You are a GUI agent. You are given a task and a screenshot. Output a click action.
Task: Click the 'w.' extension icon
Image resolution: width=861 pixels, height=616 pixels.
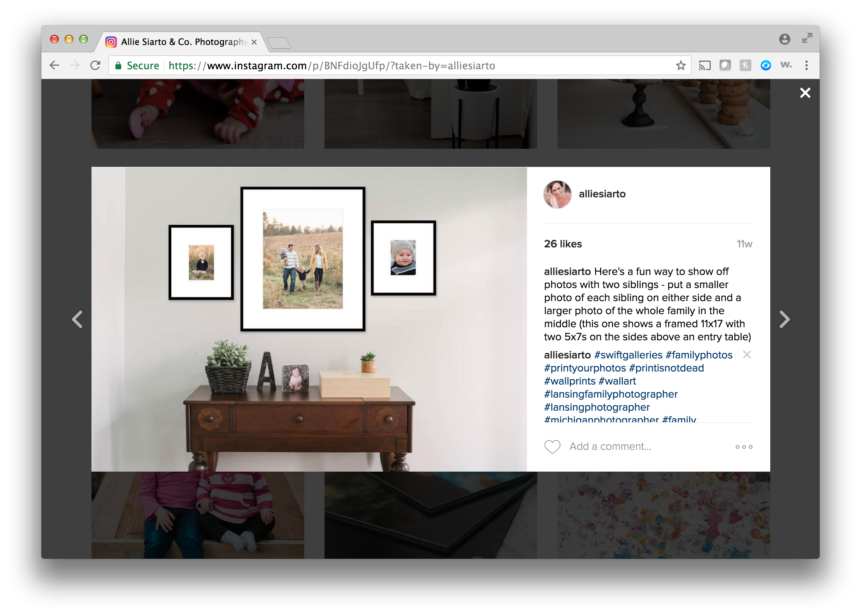click(x=786, y=65)
